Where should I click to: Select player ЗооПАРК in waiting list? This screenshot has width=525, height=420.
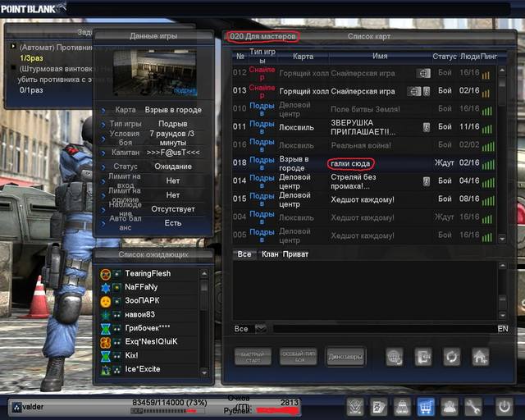point(148,301)
